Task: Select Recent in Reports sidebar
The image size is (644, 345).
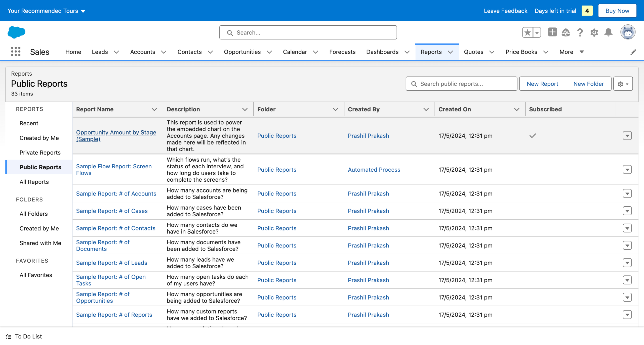Action: coord(29,123)
